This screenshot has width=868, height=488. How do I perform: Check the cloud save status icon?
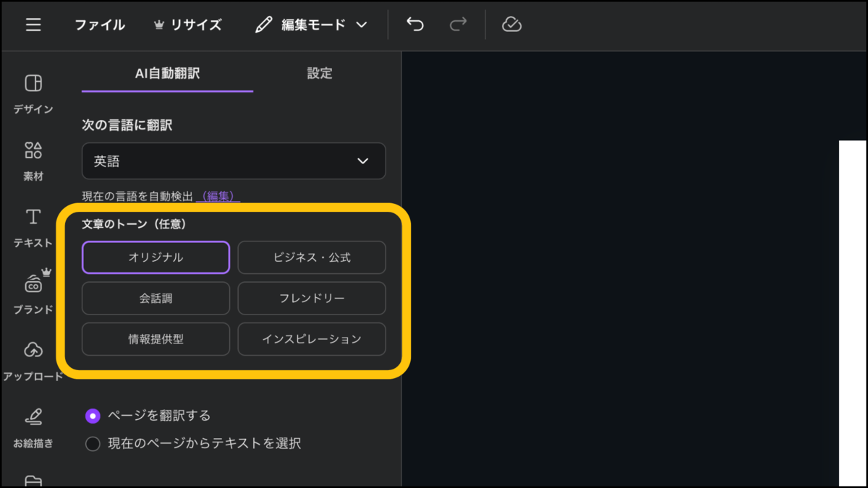pos(511,25)
